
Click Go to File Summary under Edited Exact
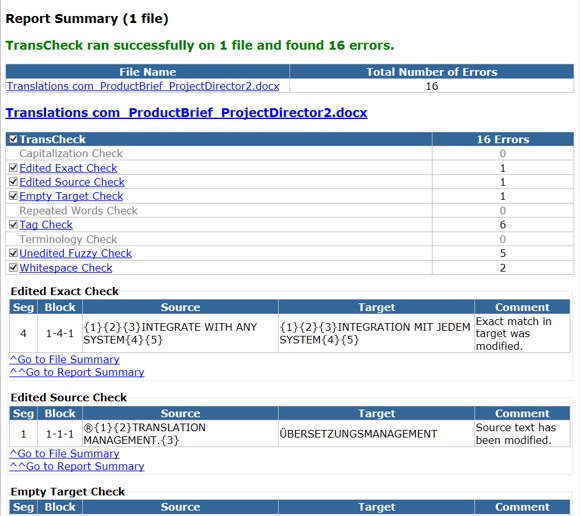pos(64,360)
